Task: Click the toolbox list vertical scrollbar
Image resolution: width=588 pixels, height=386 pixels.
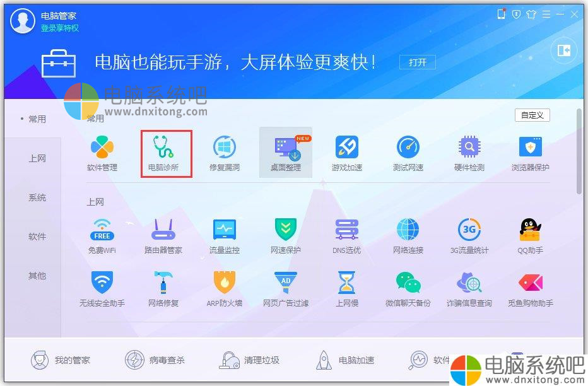Action: pyautogui.click(x=579, y=152)
